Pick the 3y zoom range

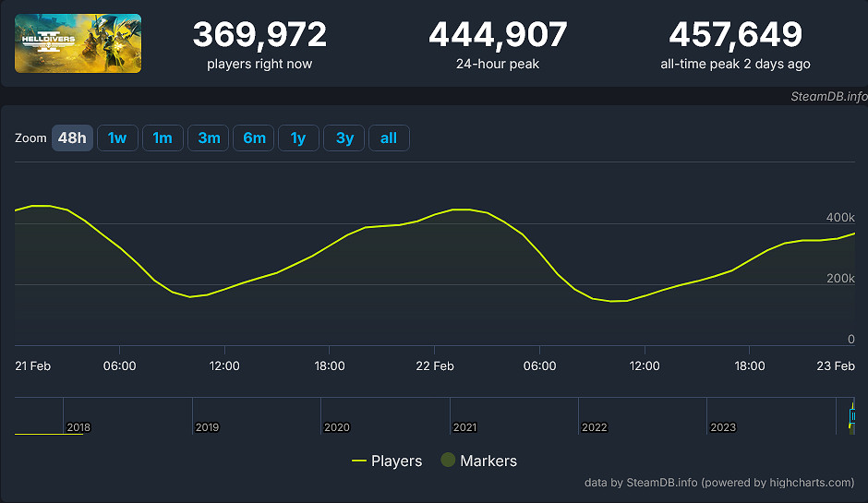(x=344, y=138)
